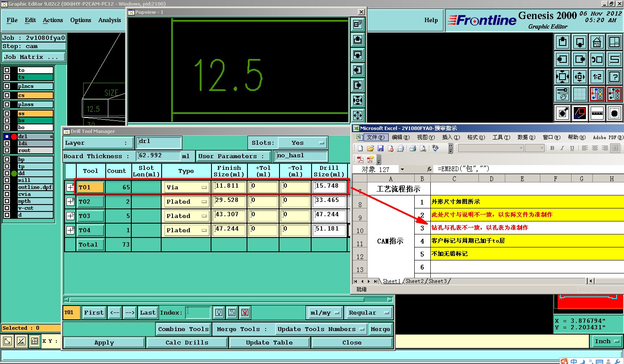The image size is (624, 364).
Task: Toggle the grid display icon
Action: coord(580,94)
